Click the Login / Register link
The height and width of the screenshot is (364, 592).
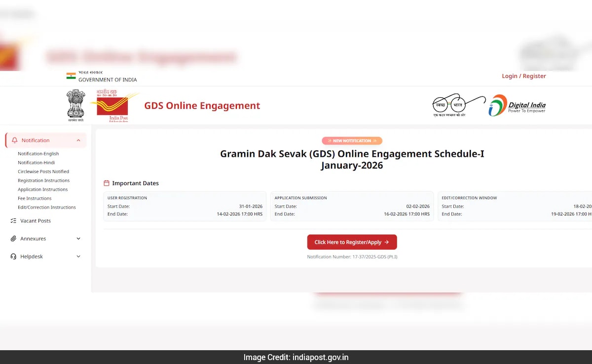[523, 76]
